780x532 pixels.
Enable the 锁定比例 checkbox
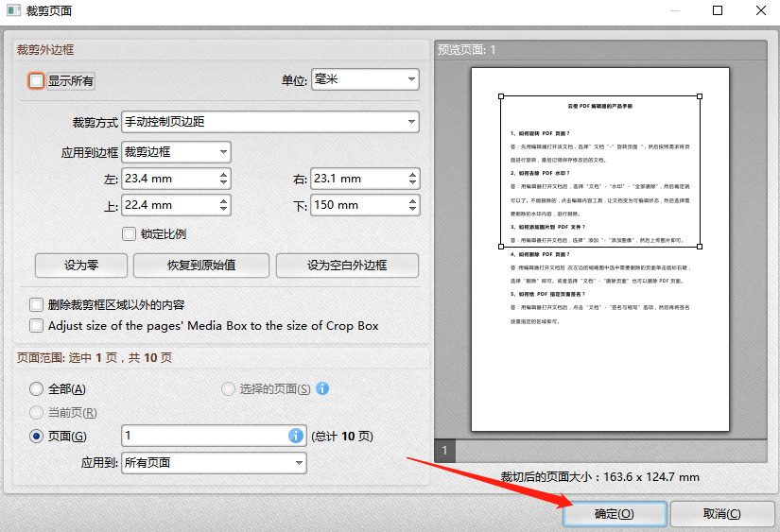point(129,233)
